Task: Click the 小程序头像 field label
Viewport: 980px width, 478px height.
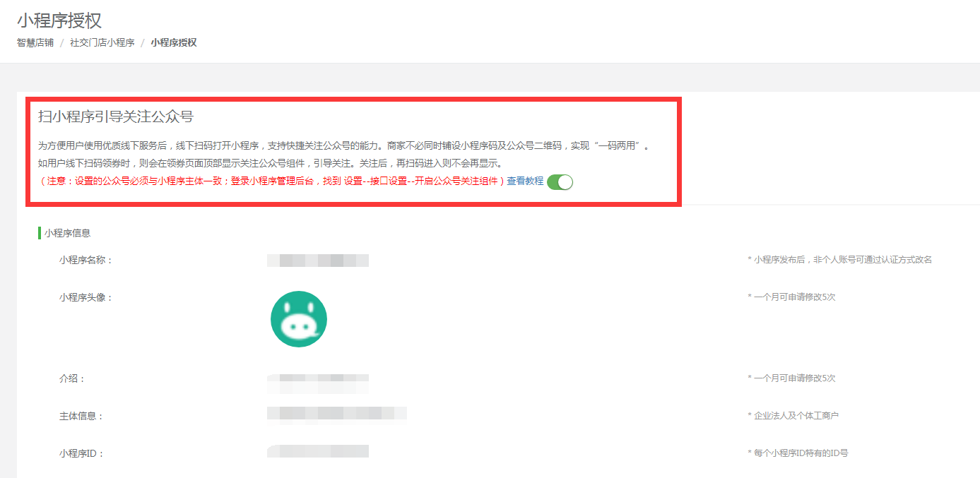Action: [x=86, y=297]
